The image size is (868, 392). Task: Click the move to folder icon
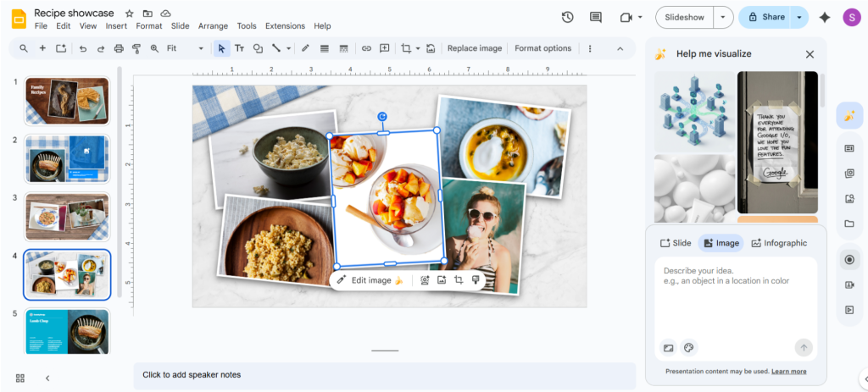pos(147,14)
